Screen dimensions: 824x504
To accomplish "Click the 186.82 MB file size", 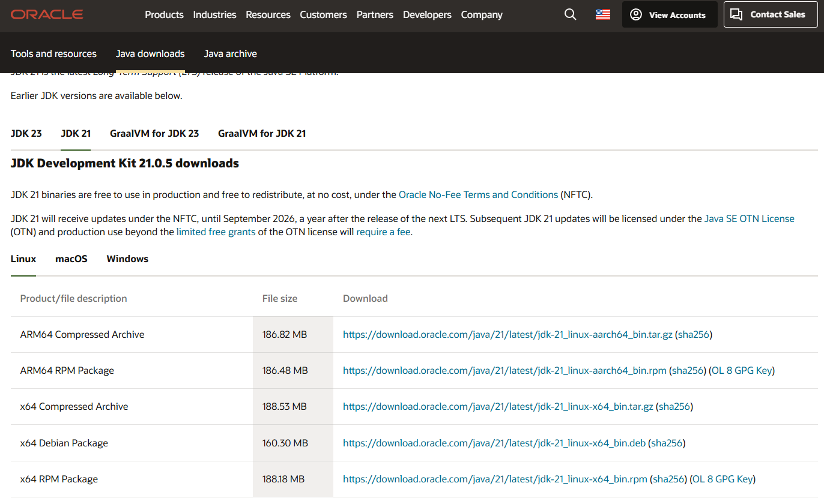I will click(x=285, y=334).
